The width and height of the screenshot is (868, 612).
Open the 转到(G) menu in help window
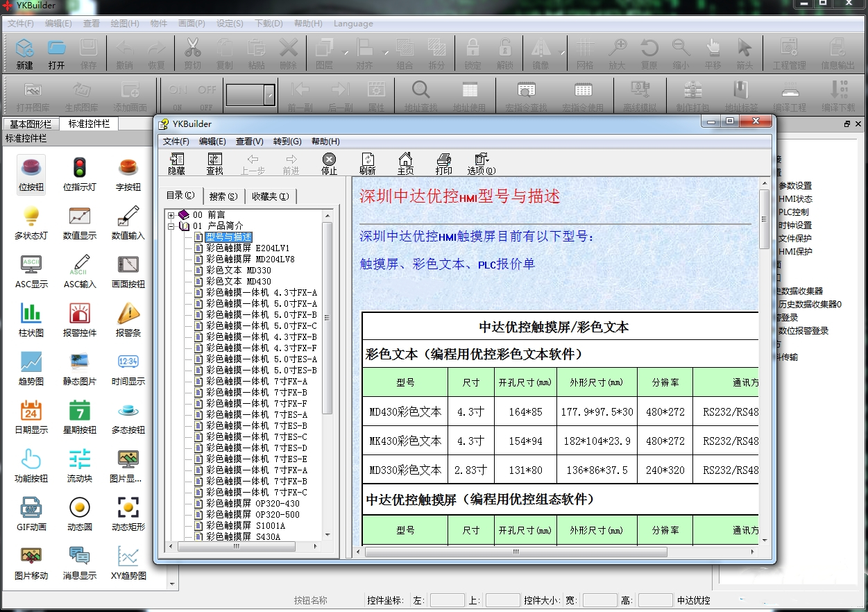pos(287,142)
